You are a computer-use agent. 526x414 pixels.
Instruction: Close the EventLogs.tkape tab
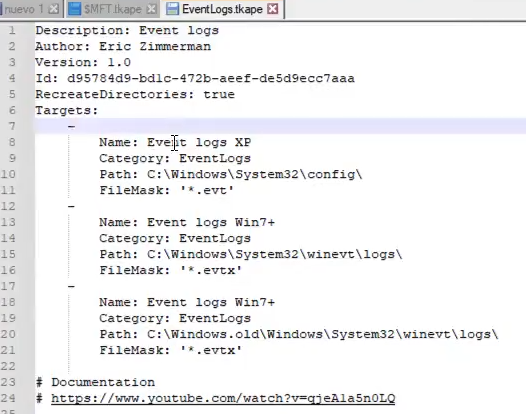coord(273,9)
